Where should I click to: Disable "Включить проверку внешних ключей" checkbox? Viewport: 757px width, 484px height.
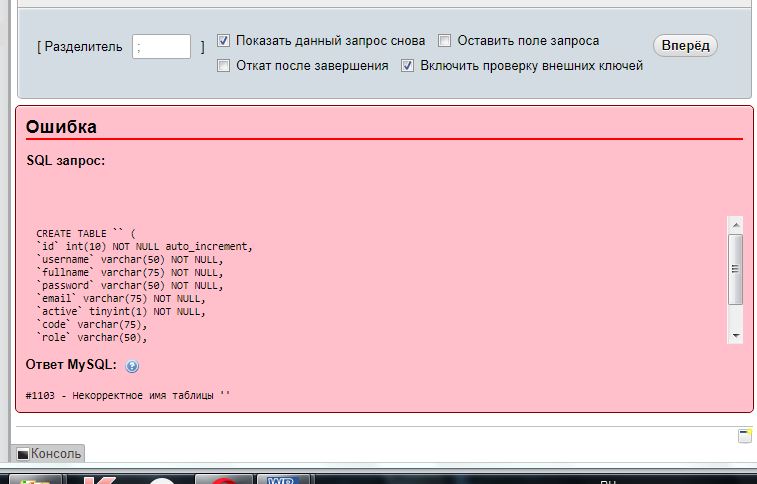coord(408,66)
